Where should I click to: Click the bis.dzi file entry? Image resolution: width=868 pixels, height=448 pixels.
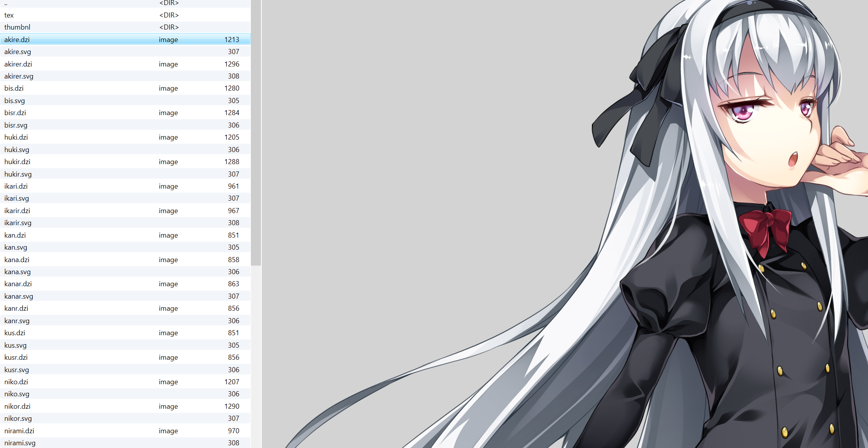(14, 88)
